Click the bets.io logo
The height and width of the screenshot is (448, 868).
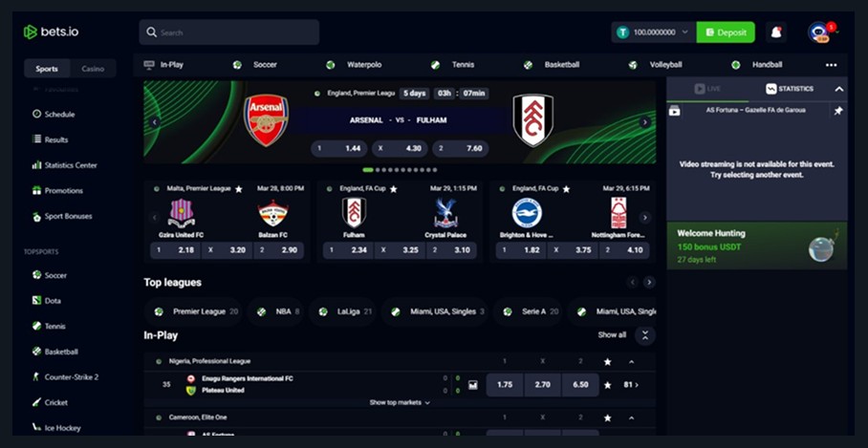click(52, 32)
